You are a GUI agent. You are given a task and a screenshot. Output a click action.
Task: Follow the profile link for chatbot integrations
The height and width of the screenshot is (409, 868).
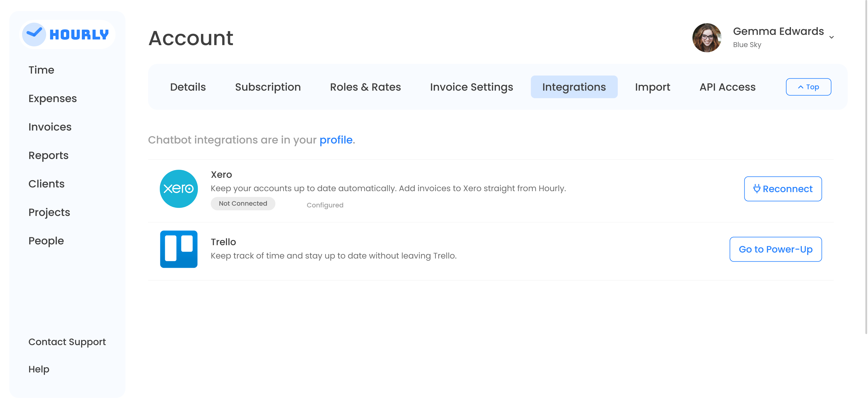coord(336,140)
